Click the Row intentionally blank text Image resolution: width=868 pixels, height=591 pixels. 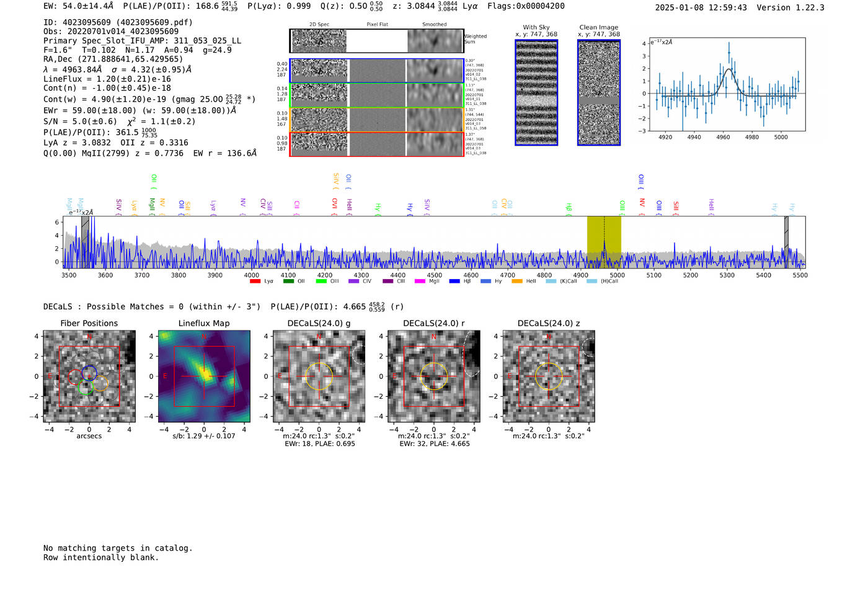coord(101,558)
